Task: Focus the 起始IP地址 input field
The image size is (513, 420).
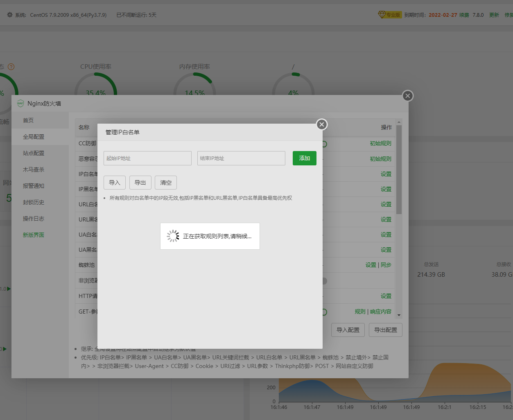Action: click(x=147, y=158)
